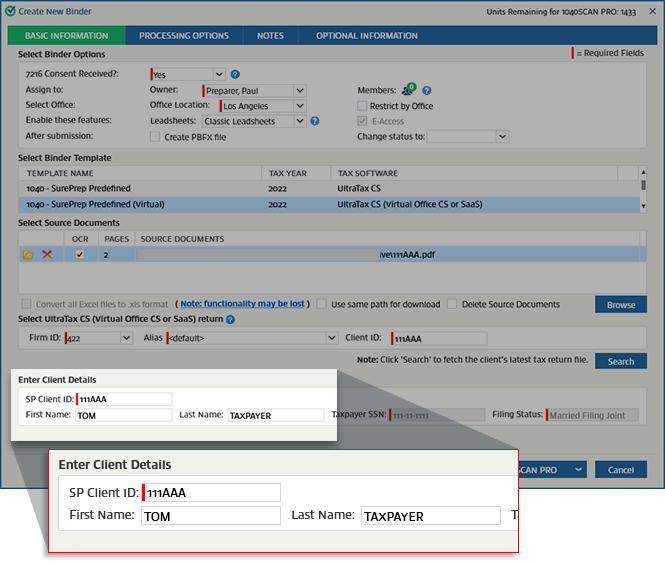The height and width of the screenshot is (565, 665).
Task: Open the Optional Information tab
Action: point(367,36)
